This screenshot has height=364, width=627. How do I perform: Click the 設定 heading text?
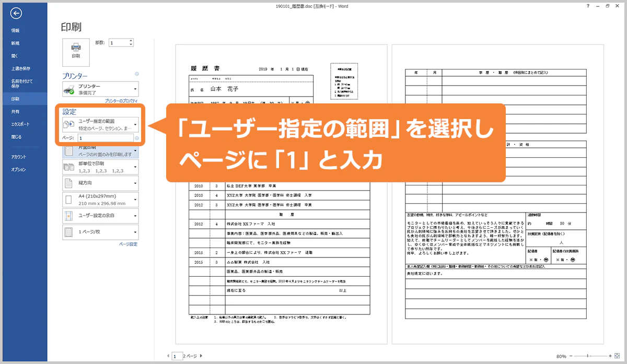coord(69,111)
